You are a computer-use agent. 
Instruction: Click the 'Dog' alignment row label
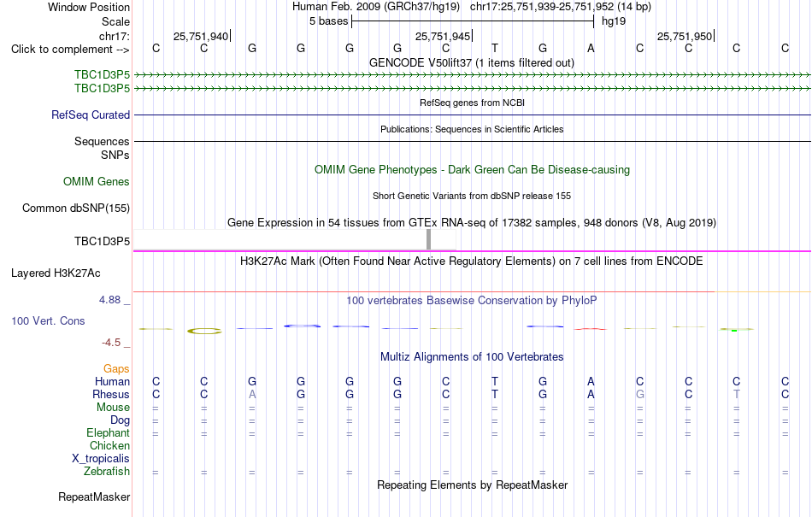click(x=120, y=420)
